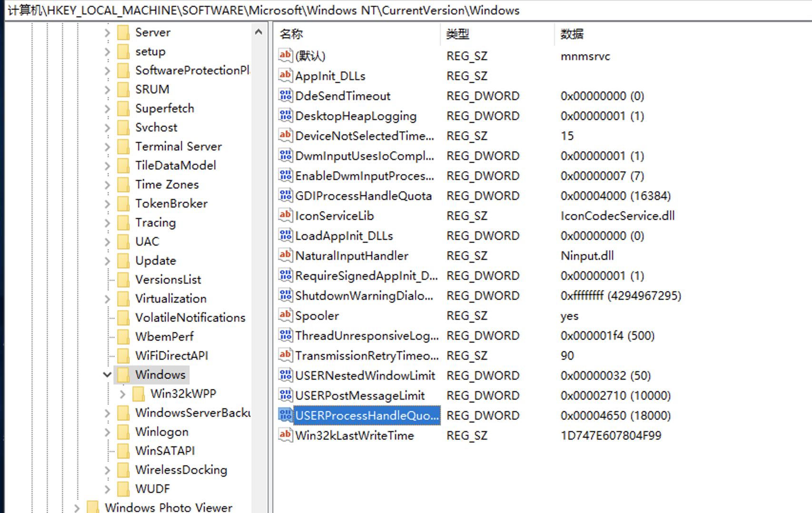Click the Winlogon folder icon
This screenshot has width=812, height=513.
(x=123, y=432)
